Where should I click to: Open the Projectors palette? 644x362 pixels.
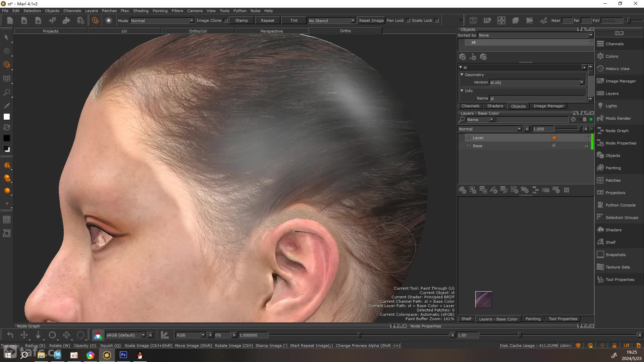(615, 193)
